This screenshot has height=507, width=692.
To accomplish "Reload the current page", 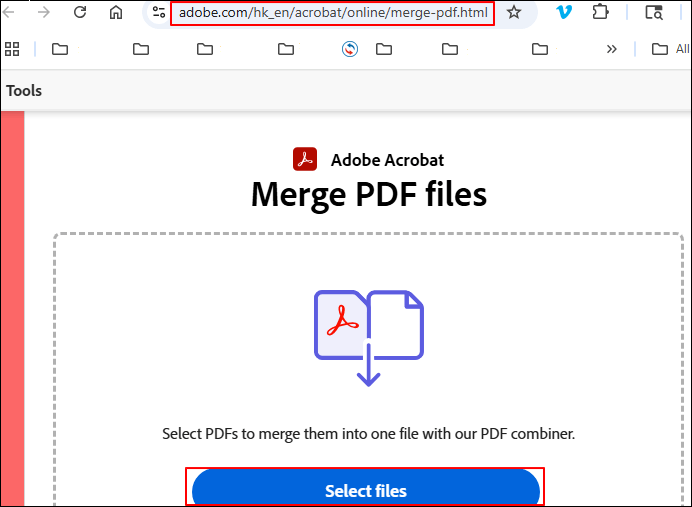I will pyautogui.click(x=80, y=12).
